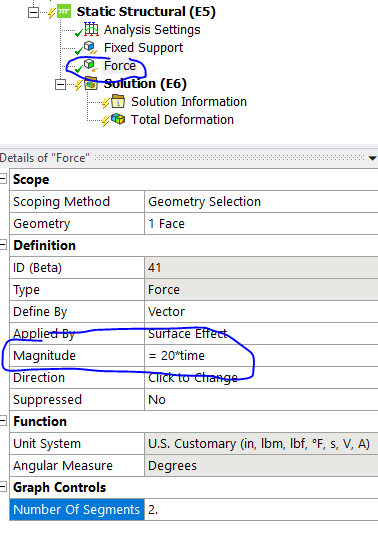Click the Fixed Support cube icon
This screenshot has width=378, height=557.
[x=89, y=47]
